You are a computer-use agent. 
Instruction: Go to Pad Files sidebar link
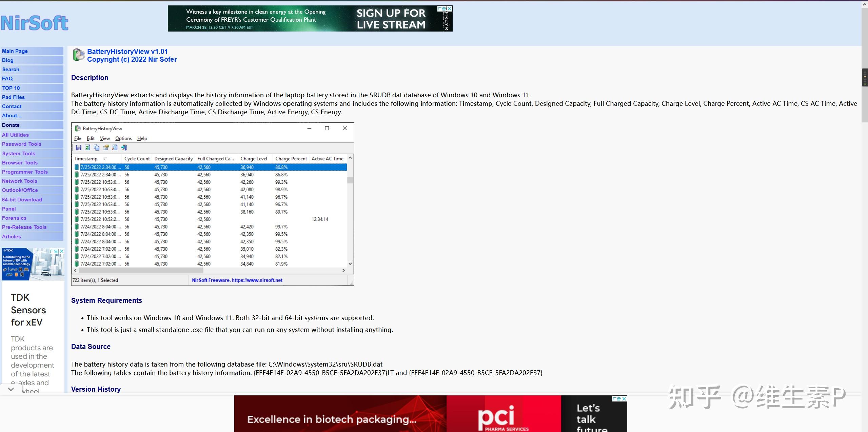[14, 97]
